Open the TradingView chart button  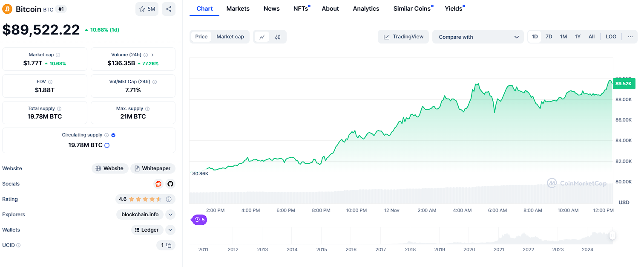pyautogui.click(x=403, y=37)
